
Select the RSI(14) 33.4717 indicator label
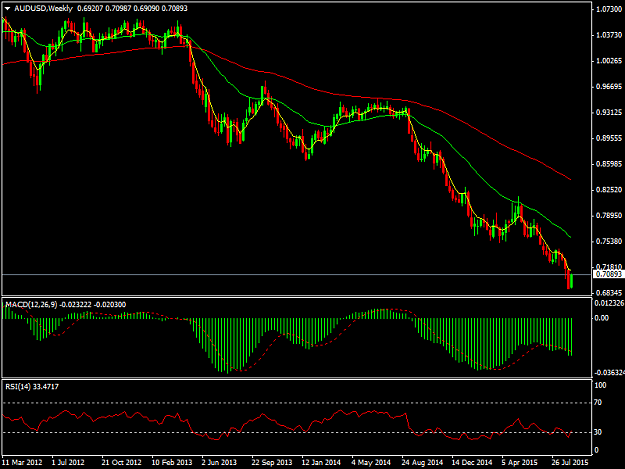32,387
